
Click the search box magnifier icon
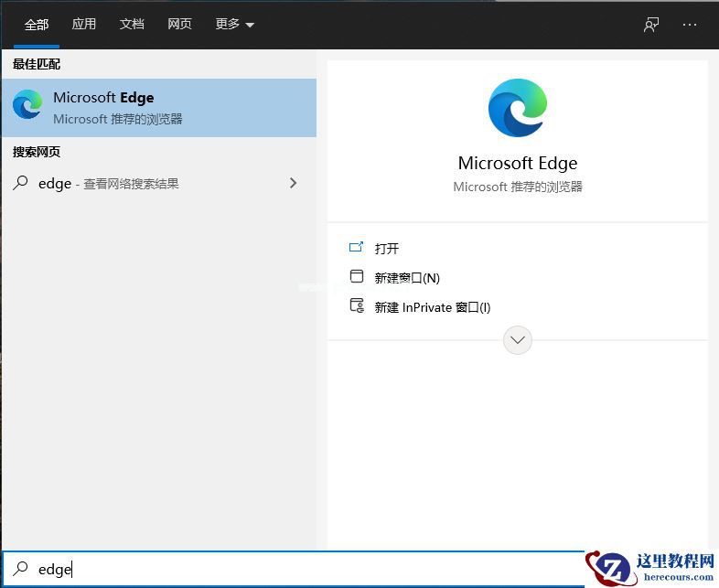coord(20,569)
